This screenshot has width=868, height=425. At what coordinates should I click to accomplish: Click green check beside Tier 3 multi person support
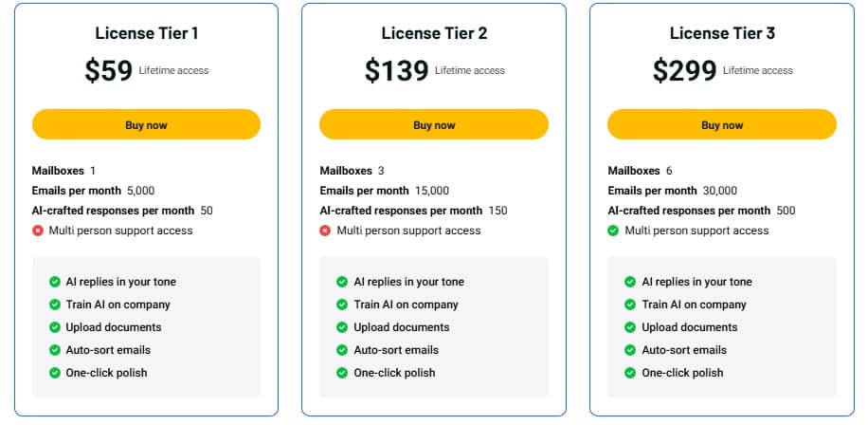coord(613,231)
